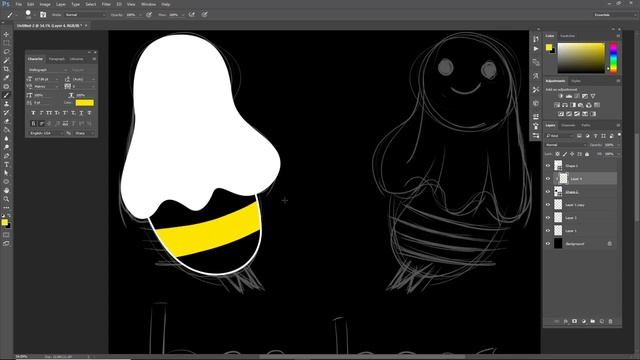Select the History Brush tool
Image resolution: width=640 pixels, height=360 pixels.
[6, 112]
